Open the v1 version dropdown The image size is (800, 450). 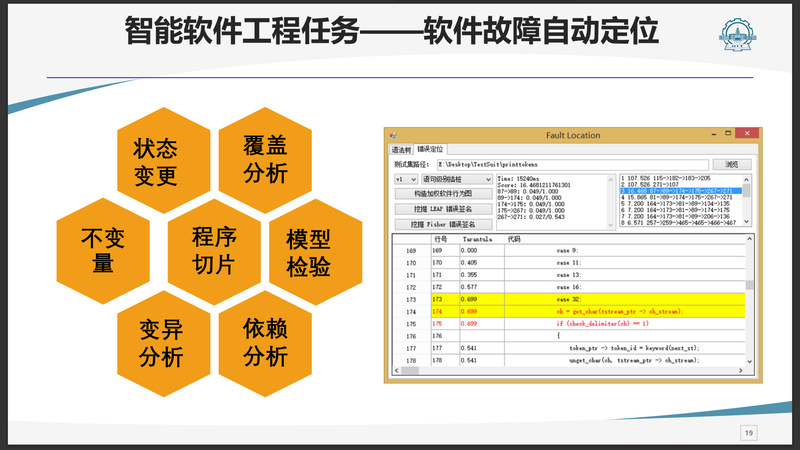coord(407,180)
